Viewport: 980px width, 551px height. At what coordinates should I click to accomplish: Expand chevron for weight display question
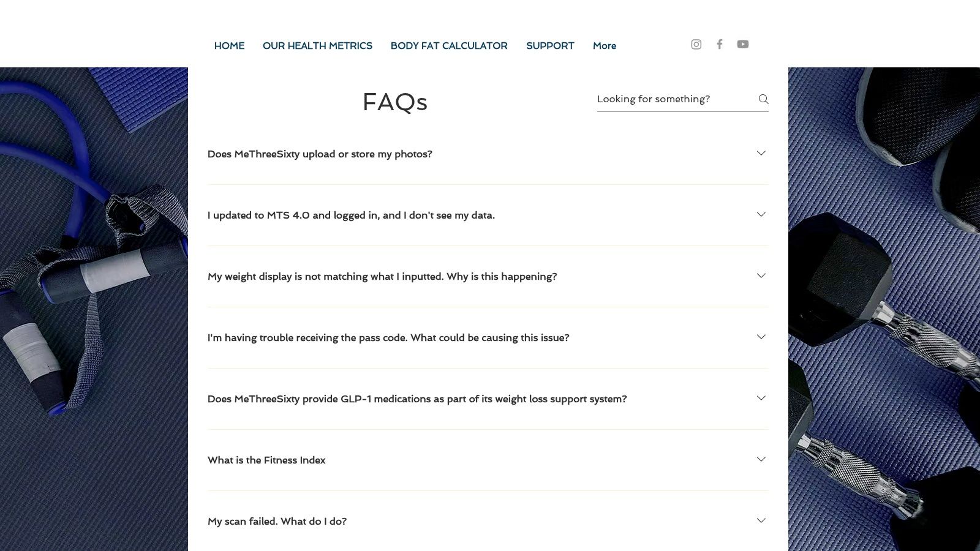point(761,275)
